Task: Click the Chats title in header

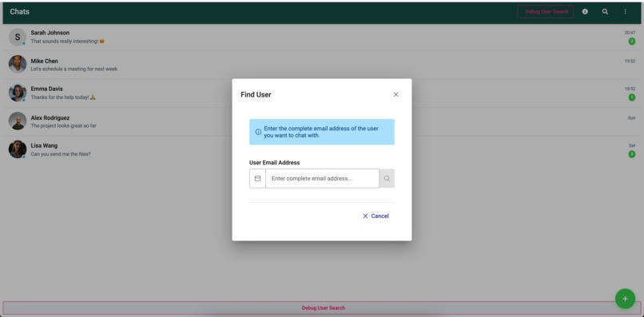Action: coord(20,11)
